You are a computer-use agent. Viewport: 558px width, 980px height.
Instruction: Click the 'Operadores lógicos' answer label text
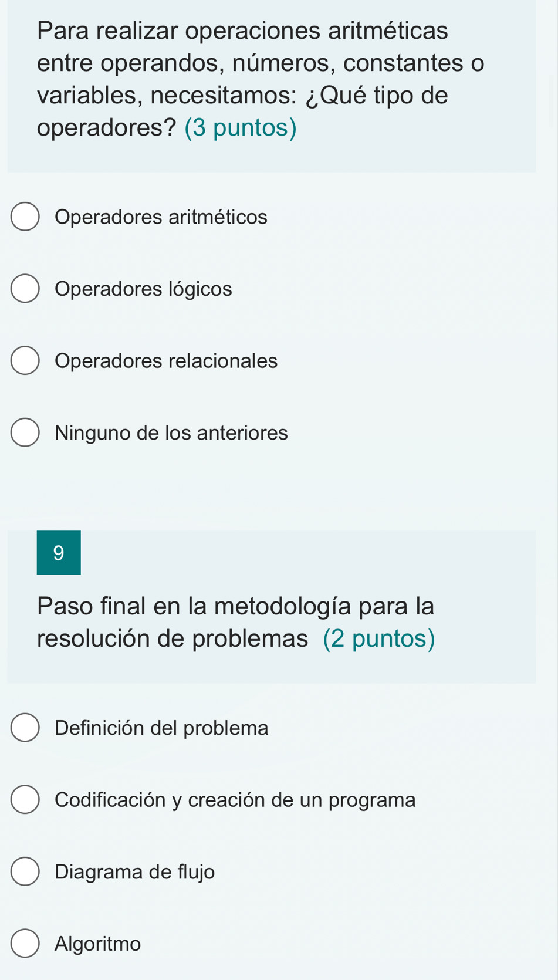point(143,289)
